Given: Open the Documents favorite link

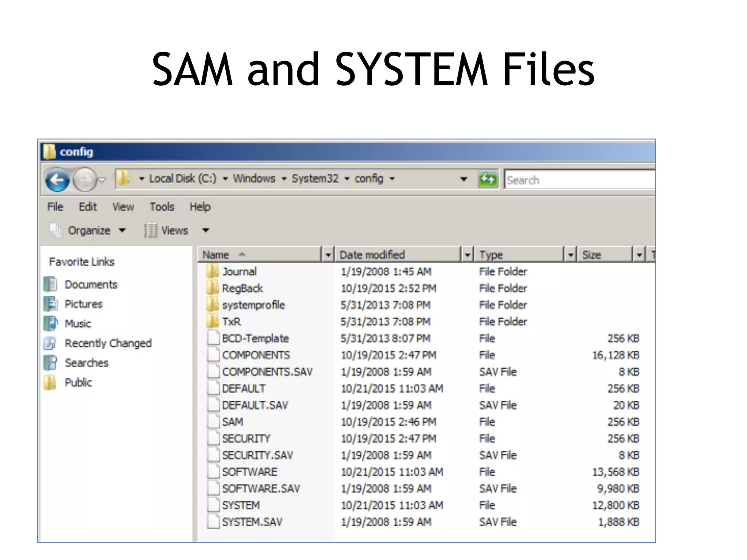Looking at the screenshot, I should [91, 284].
